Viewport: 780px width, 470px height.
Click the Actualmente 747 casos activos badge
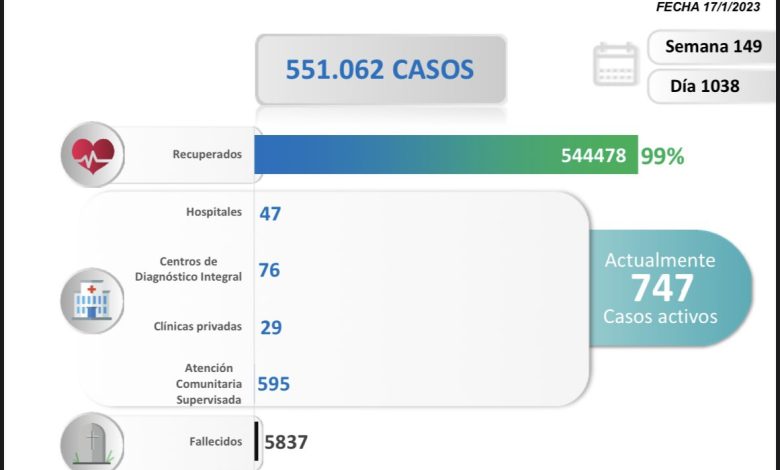pos(661,288)
